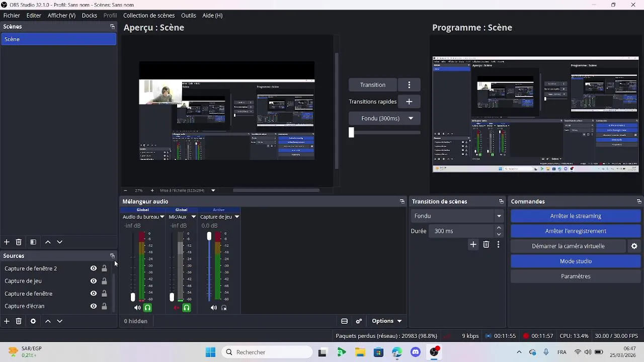
Task: Toggle monitoring headphones for Mic/Aux
Action: pyautogui.click(x=187, y=308)
